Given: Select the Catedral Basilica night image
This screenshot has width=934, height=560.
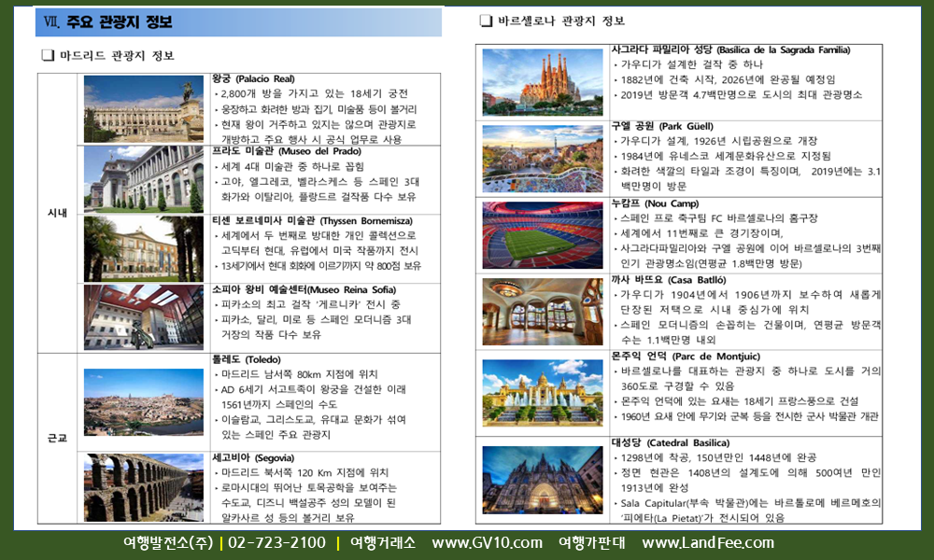Looking at the screenshot, I should [542, 479].
